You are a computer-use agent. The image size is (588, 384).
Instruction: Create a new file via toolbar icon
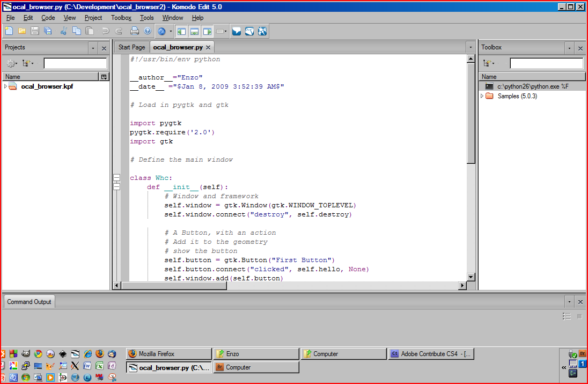tap(9, 31)
